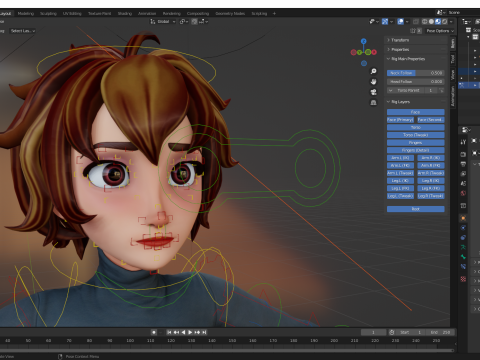480x360 pixels.
Task: Open the checkered Texture properties icon
Action: 463,279
